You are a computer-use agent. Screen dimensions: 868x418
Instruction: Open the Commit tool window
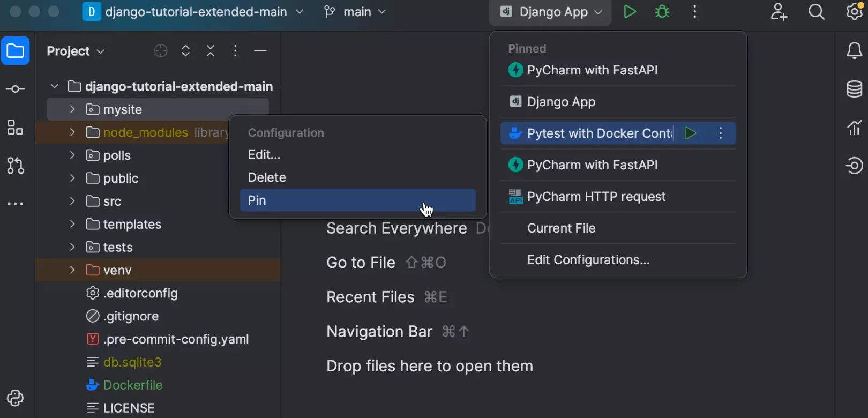click(15, 89)
